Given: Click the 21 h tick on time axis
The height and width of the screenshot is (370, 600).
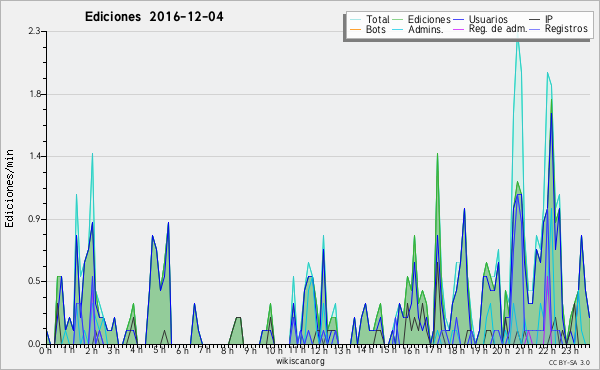Looking at the screenshot, I should (523, 351).
